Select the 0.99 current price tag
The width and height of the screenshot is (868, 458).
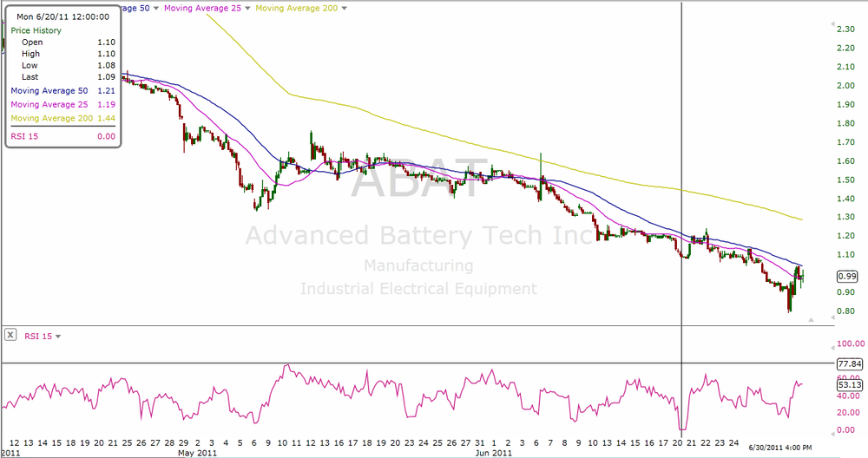pos(847,276)
